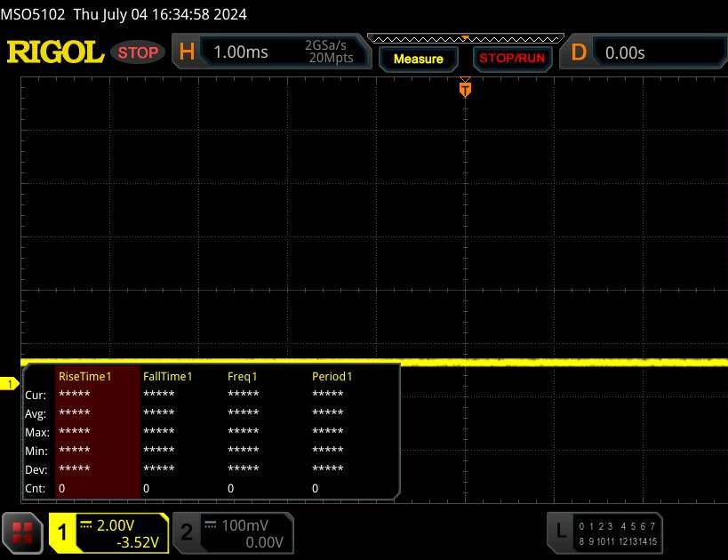The height and width of the screenshot is (560, 728).
Task: Toggle acquisition with the STOP/RUN button
Action: coord(510,59)
